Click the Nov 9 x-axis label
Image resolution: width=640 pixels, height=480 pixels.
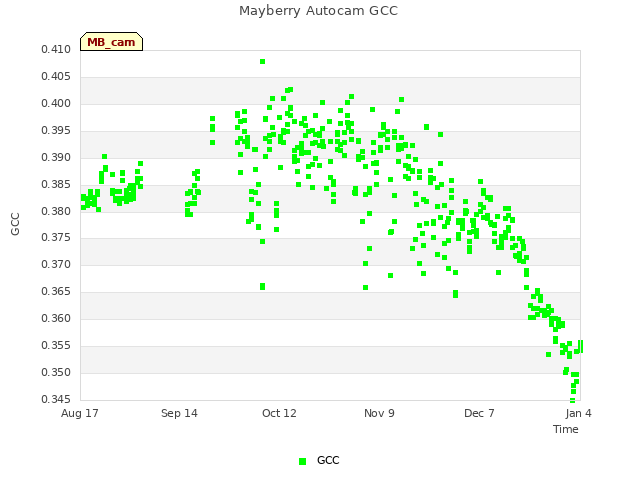coord(379,413)
